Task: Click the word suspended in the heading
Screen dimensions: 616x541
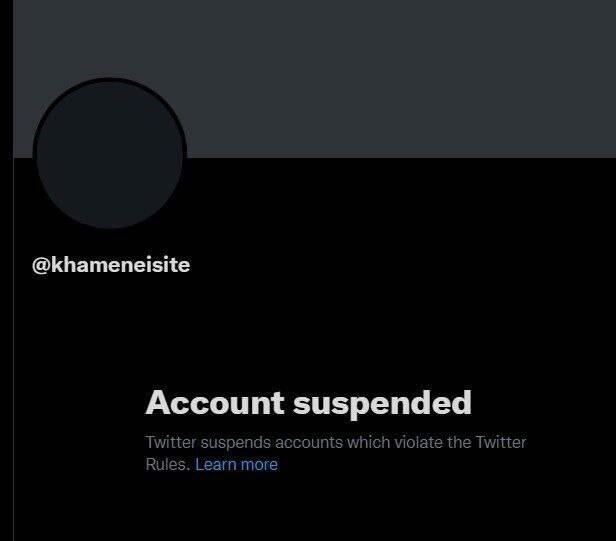Action: click(382, 403)
